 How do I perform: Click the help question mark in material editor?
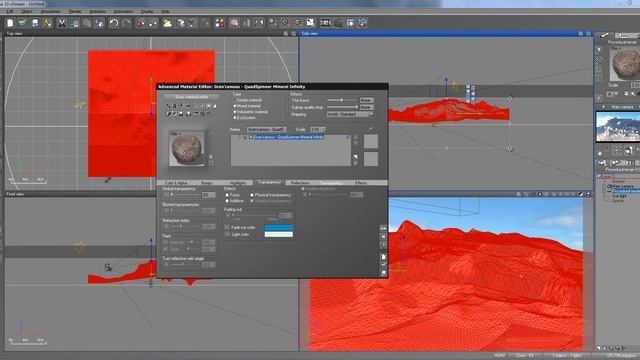tap(383, 244)
